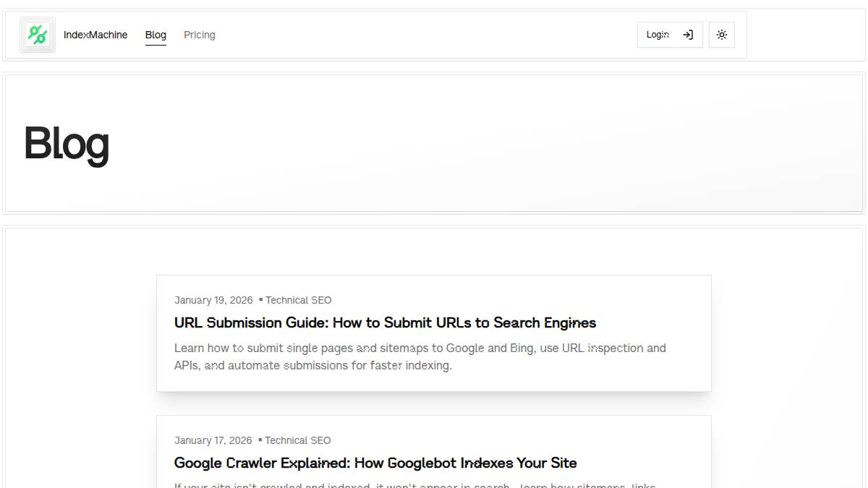Click the IndexMachine brand name
The height and width of the screenshot is (488, 868).
[x=95, y=35]
